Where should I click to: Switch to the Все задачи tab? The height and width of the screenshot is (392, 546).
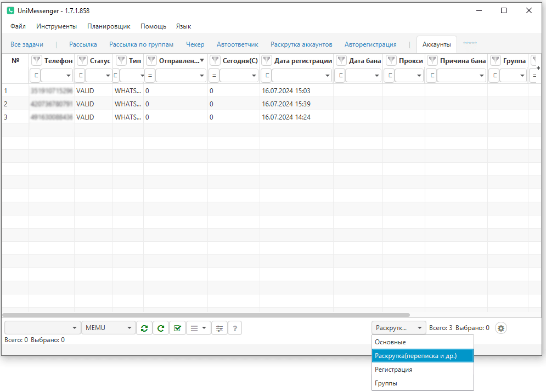click(x=27, y=44)
